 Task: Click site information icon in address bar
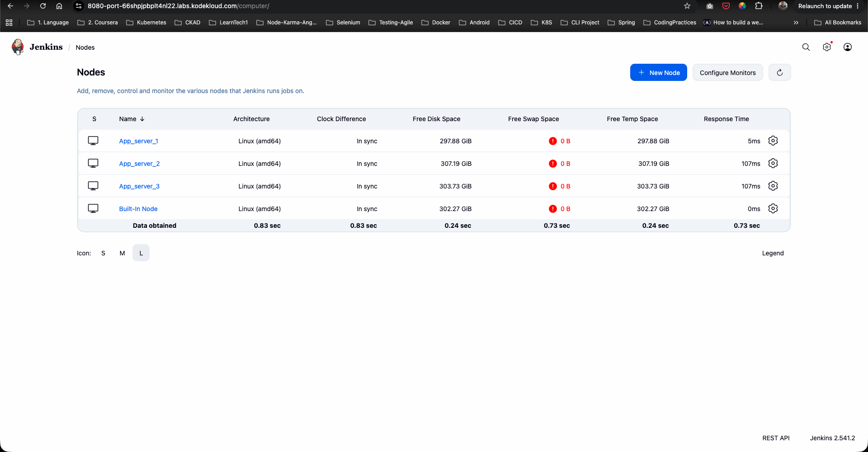[x=79, y=6]
